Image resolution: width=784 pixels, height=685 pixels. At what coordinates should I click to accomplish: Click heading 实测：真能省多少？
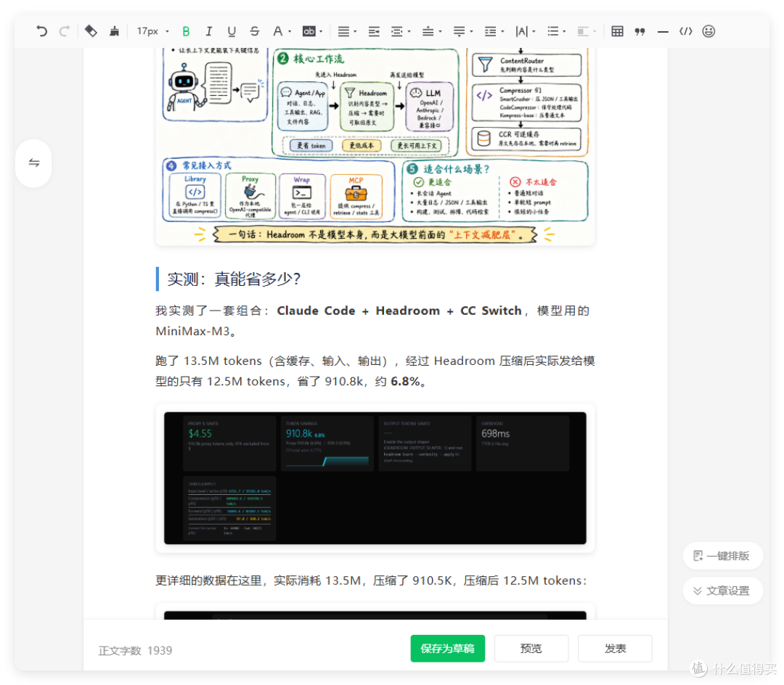pos(234,279)
